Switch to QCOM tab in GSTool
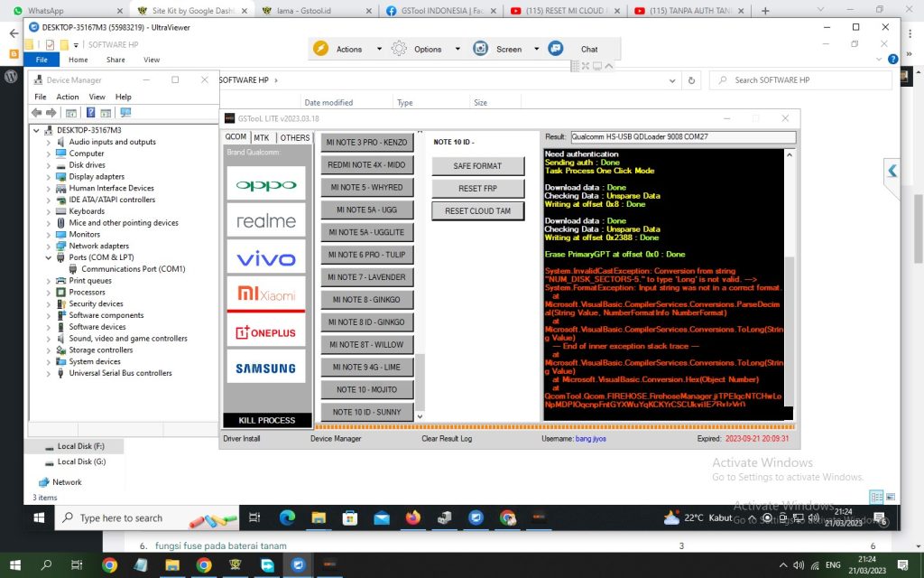Screen dimensions: 924x578 coord(236,136)
